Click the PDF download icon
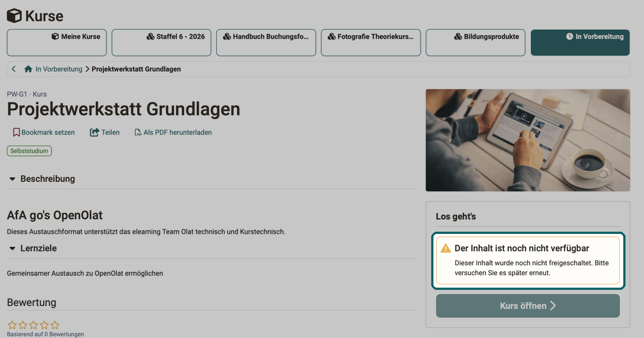 coord(138,132)
